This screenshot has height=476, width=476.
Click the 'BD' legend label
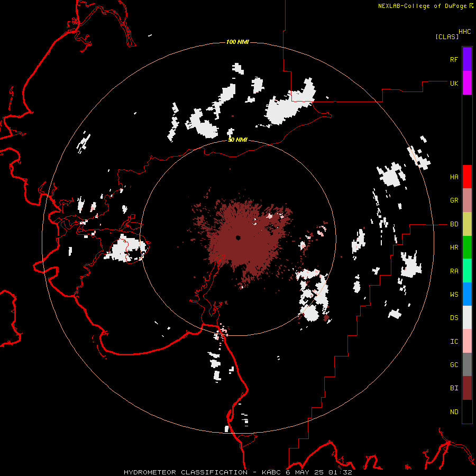click(454, 224)
